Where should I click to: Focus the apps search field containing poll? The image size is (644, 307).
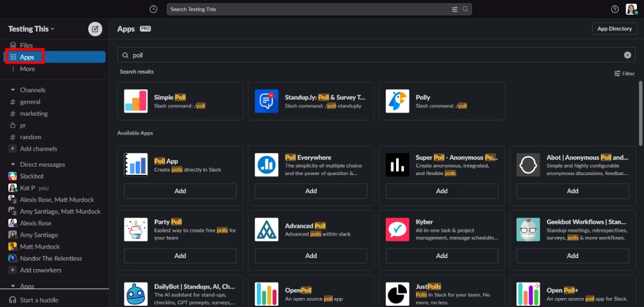click(376, 55)
